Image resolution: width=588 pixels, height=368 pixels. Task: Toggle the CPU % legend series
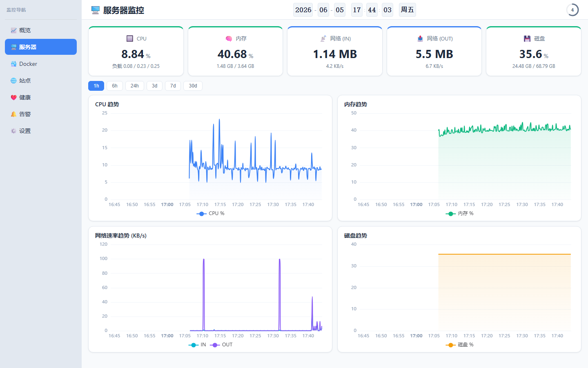(210, 213)
